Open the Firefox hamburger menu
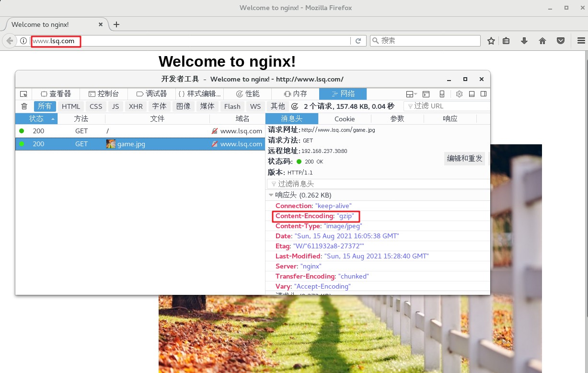Viewport: 588px width, 373px height. (x=581, y=41)
